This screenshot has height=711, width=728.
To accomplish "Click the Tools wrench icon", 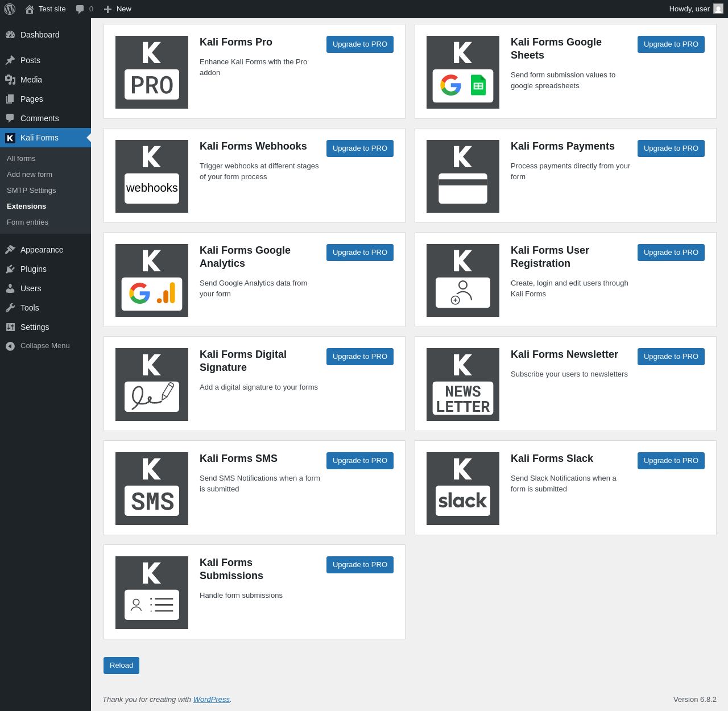I will pos(10,308).
